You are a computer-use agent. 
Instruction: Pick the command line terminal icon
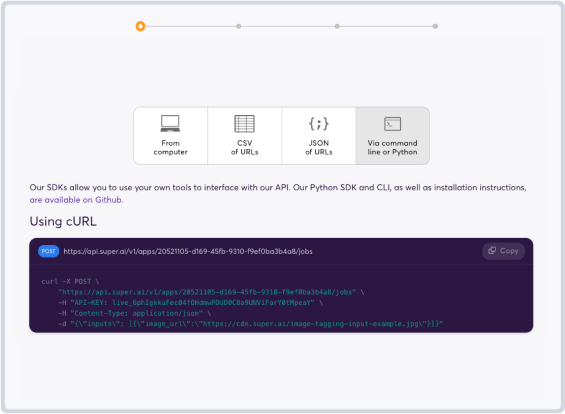[392, 124]
